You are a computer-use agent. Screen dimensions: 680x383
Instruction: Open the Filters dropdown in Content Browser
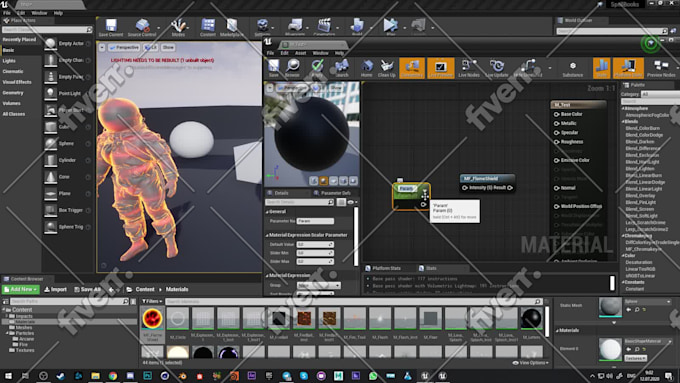[152, 301]
